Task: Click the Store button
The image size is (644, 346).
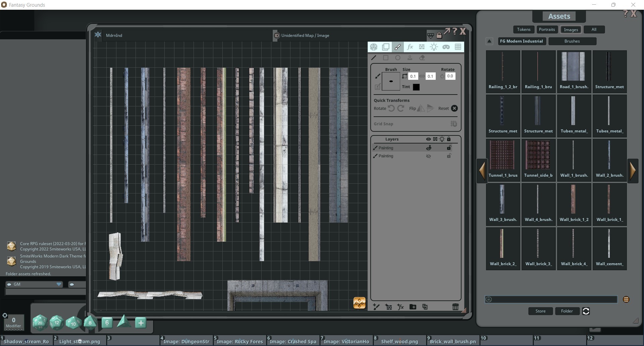Action: coord(540,311)
